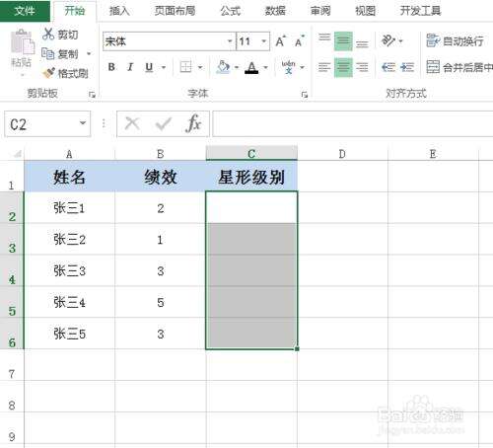Apply the fill color paint bucket
The width and height of the screenshot is (493, 448).
point(223,67)
